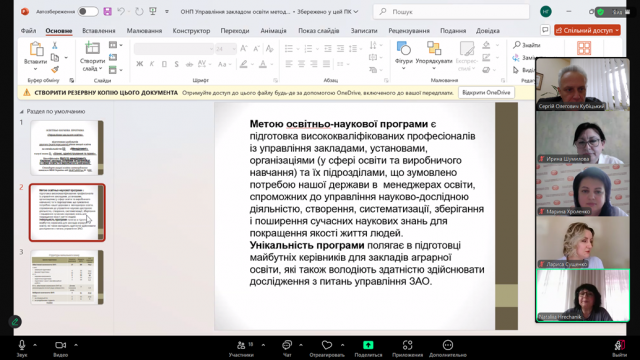
Task: Select slide 1 thumbnail
Action: [67, 148]
